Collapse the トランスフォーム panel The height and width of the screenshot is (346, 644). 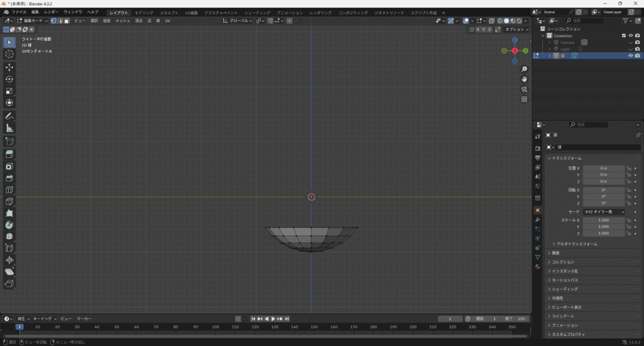coord(565,158)
